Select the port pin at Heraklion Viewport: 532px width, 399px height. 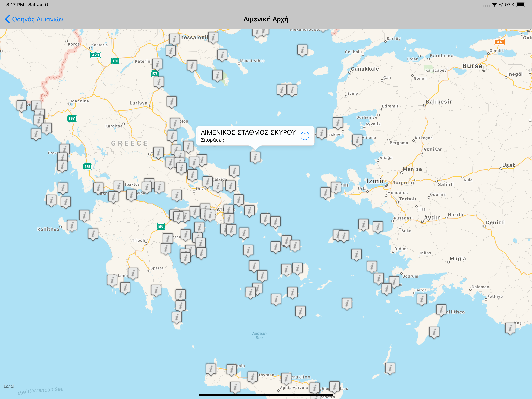(286, 379)
